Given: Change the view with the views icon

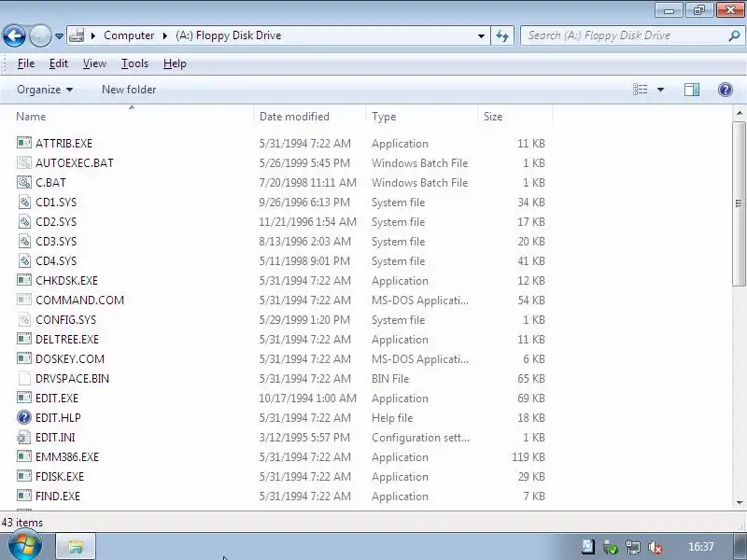Looking at the screenshot, I should pyautogui.click(x=640, y=90).
